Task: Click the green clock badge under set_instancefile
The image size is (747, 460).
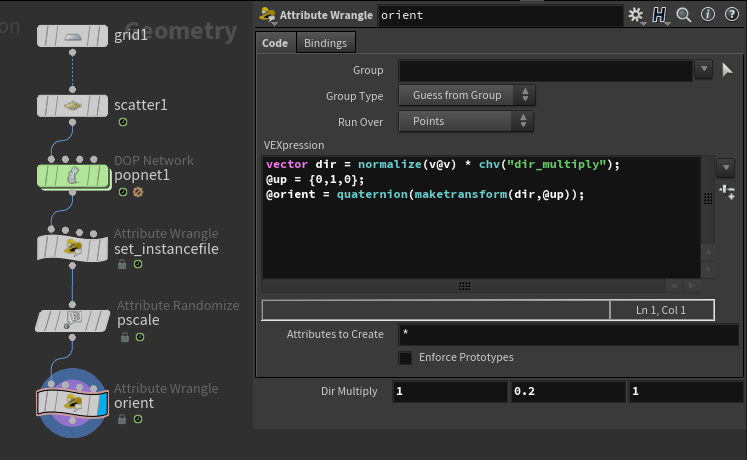Action: point(138,264)
